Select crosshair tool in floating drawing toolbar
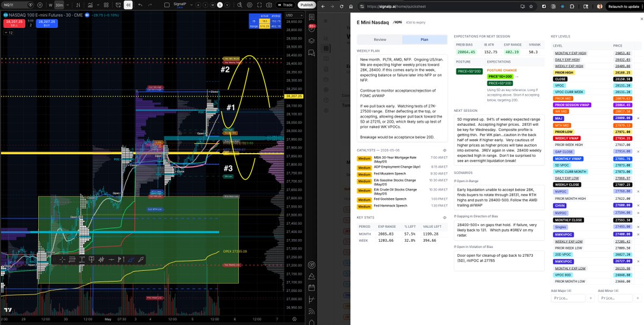644x325 pixels. (62, 259)
